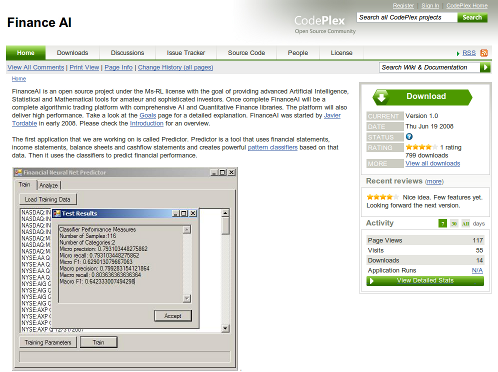Open the Home tab
Viewport: 498px width, 372px height.
26,53
